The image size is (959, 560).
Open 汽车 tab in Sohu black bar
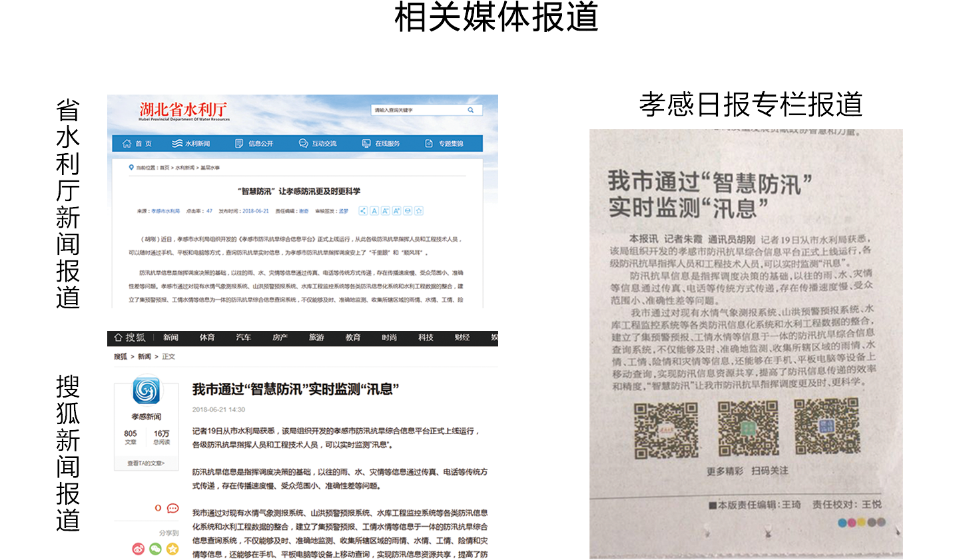244,338
